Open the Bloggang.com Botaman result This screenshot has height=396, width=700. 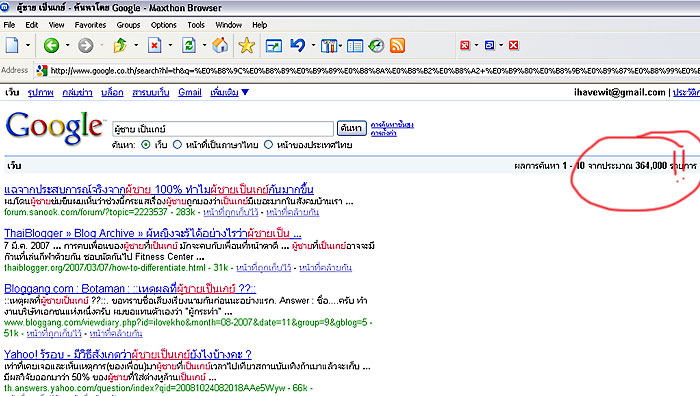click(x=130, y=288)
